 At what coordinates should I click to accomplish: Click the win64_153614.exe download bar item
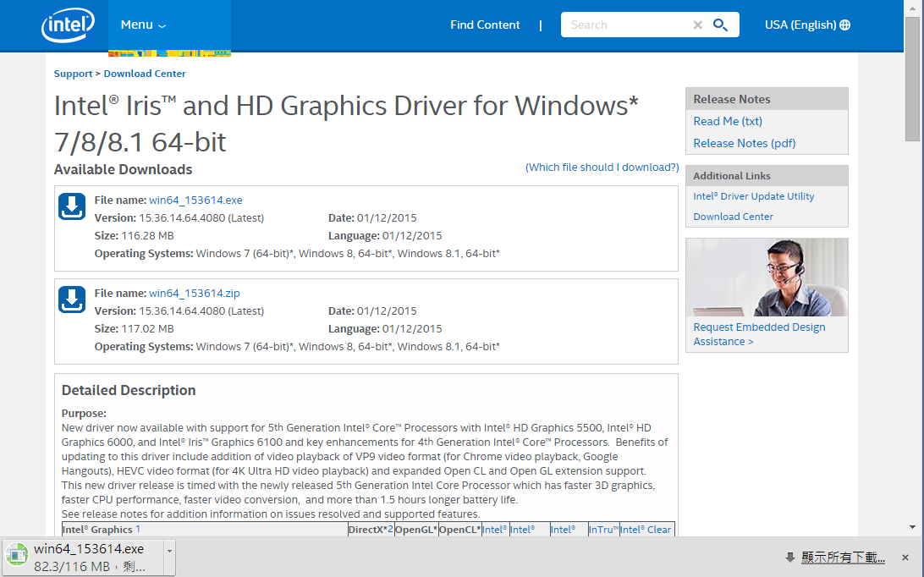(x=88, y=557)
